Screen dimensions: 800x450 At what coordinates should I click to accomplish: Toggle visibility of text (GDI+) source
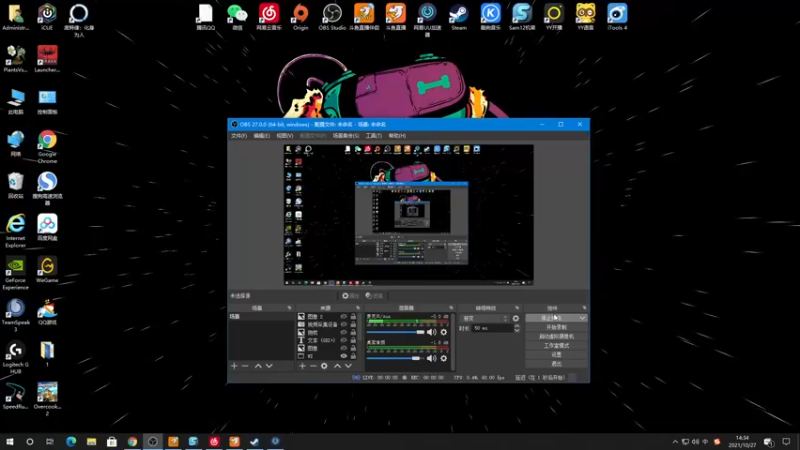(x=343, y=340)
